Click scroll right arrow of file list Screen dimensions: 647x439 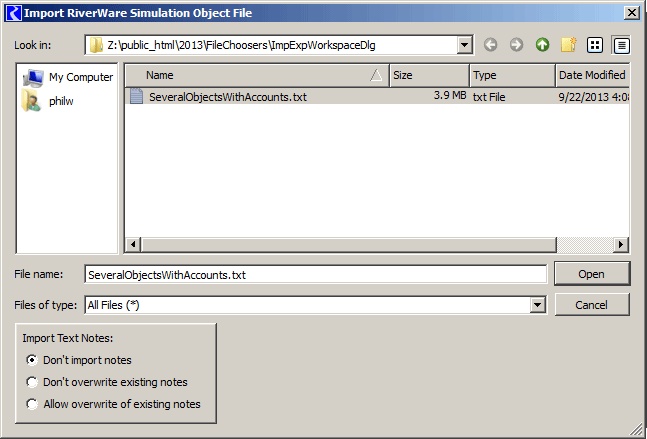(x=621, y=244)
